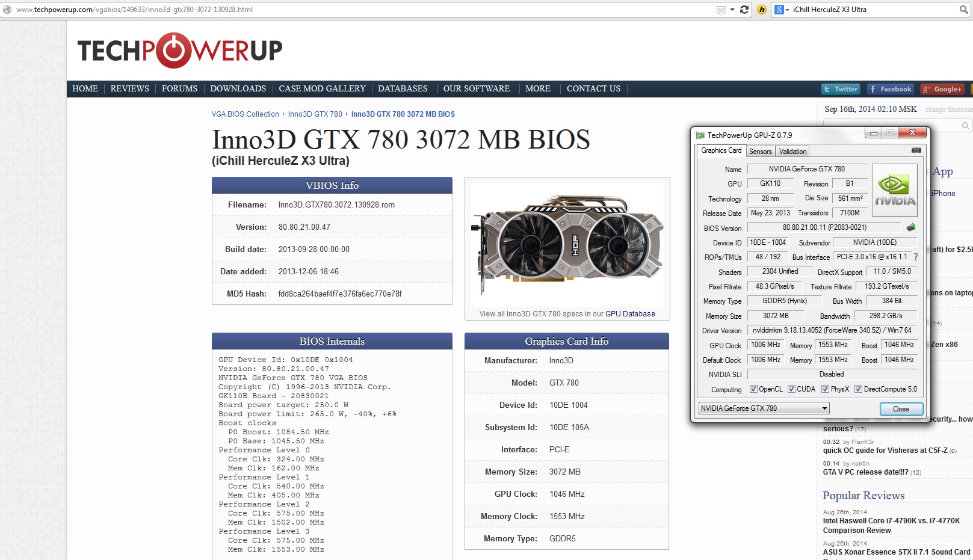Click the GPU-Z Close button

tap(901, 409)
